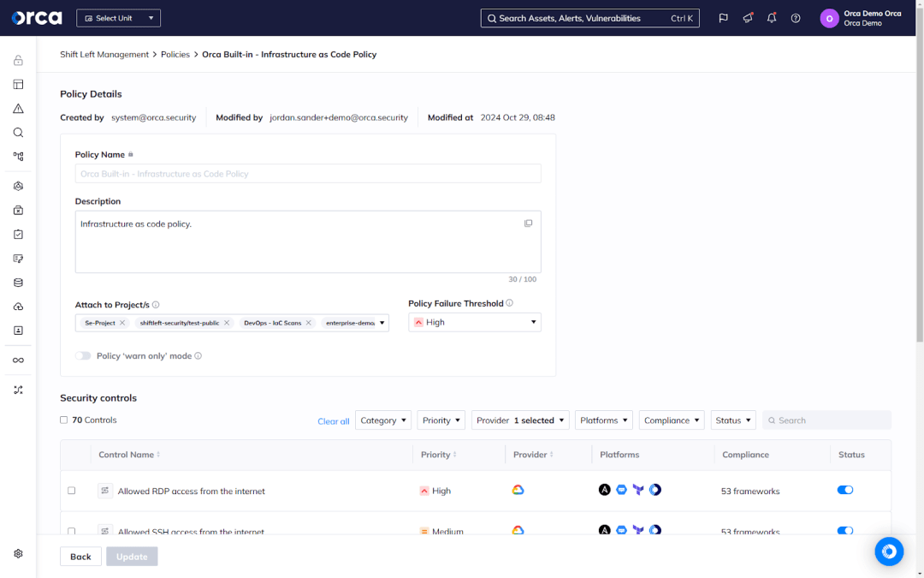Open the infinity shift-left icon in sidebar

click(18, 361)
